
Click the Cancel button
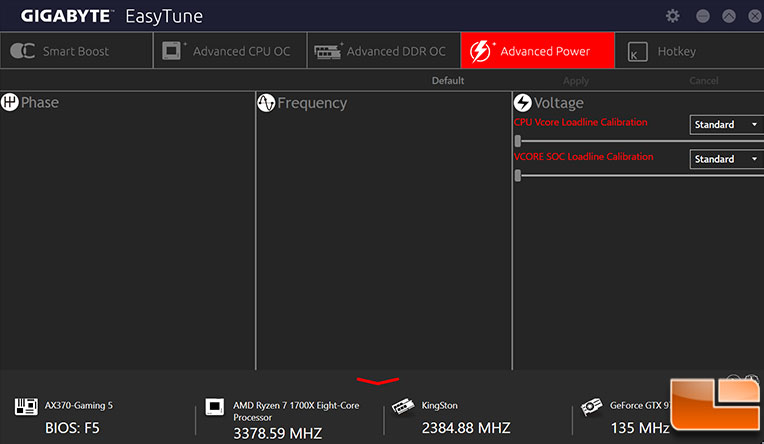point(704,80)
